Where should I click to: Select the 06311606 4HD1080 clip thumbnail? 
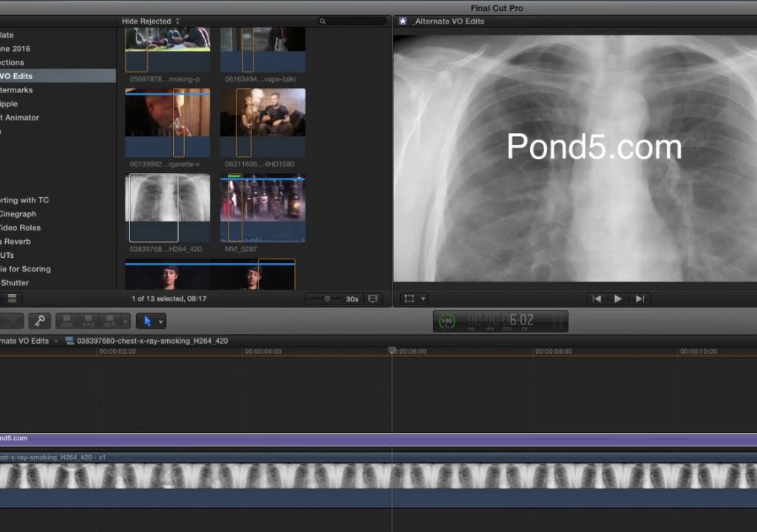click(x=262, y=123)
